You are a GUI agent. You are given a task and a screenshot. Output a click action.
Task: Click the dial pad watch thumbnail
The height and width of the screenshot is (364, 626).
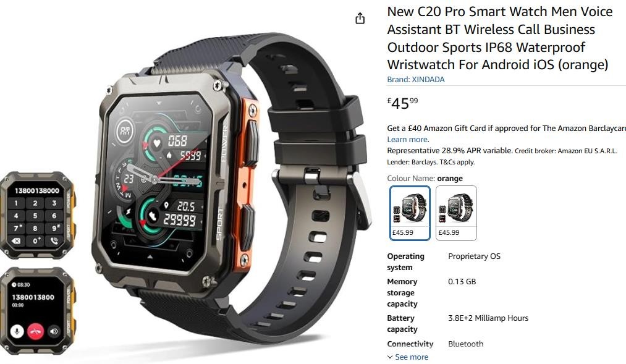click(37, 215)
